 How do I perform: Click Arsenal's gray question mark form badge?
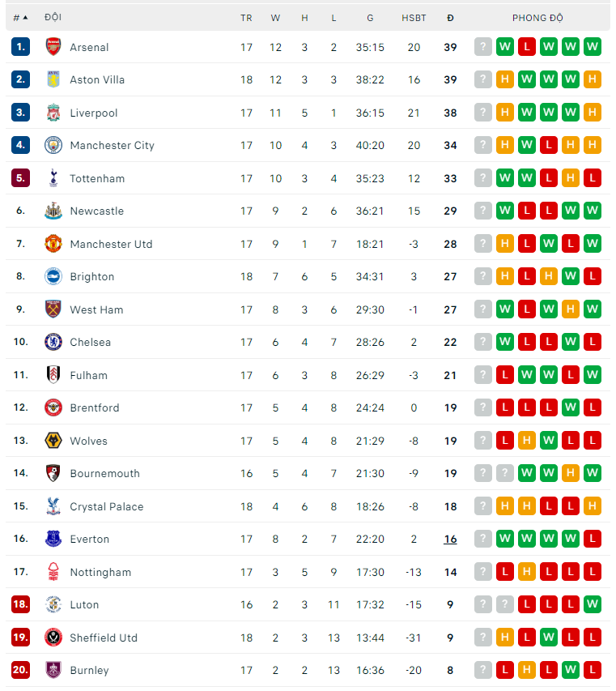(x=483, y=47)
